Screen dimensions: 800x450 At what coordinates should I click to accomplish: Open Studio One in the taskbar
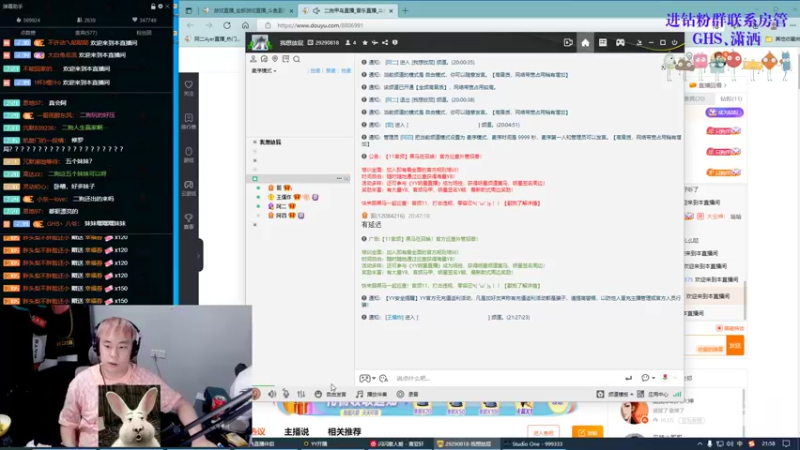pos(534,444)
